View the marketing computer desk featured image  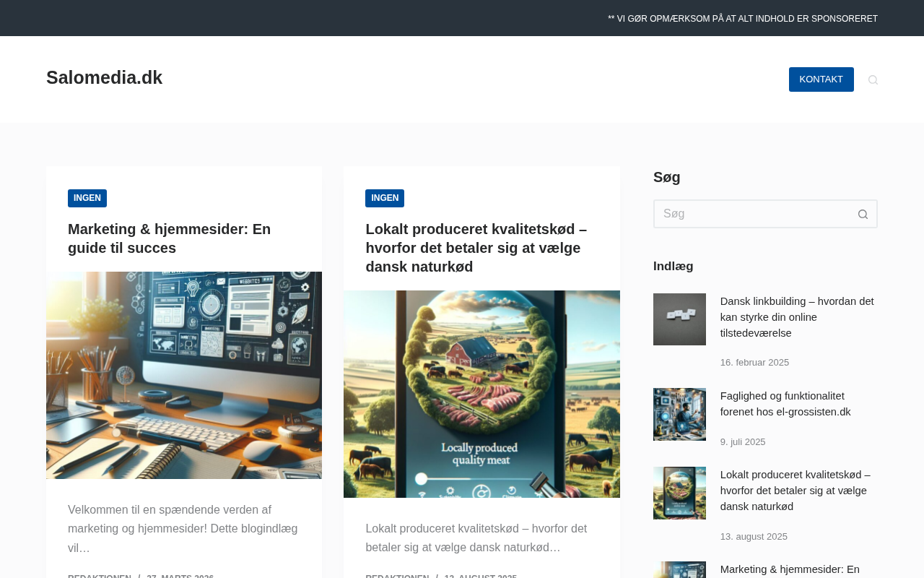pyautogui.click(x=184, y=375)
